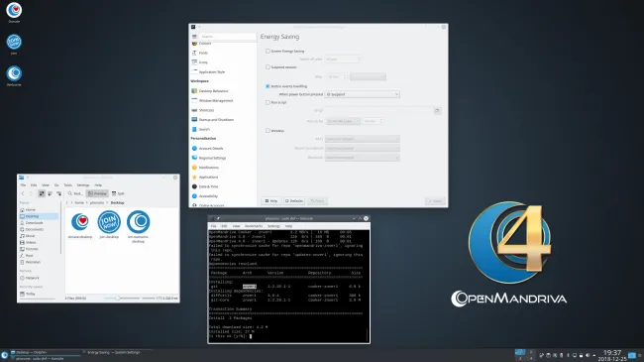Open the Bluetooth action dropdown
644x362 pixels.
pyautogui.click(x=363, y=158)
